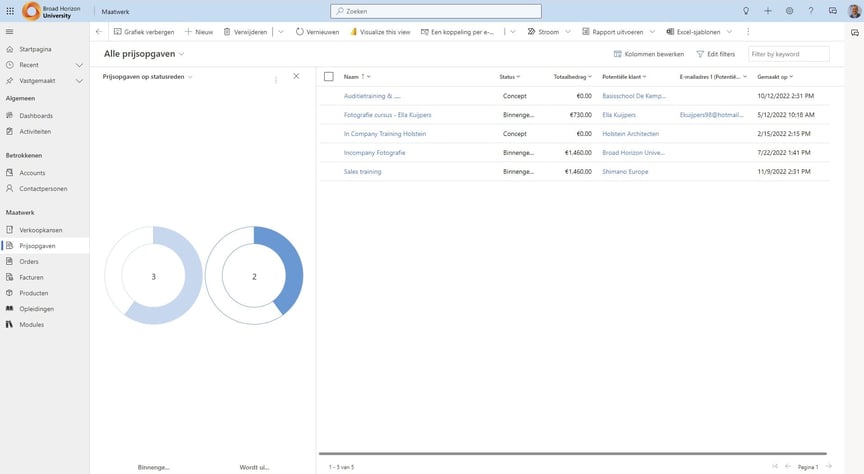Viewport: 864px width, 474px height.
Task: Click Grafiek verbergen toolbar button
Action: tap(144, 32)
